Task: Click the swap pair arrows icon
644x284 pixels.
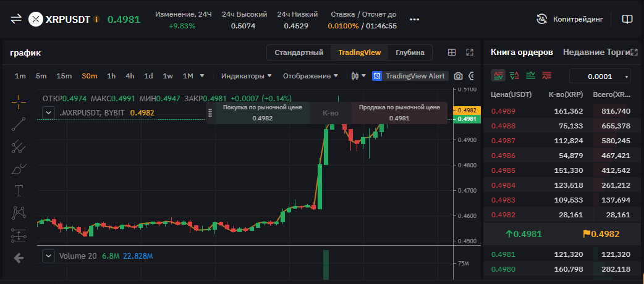Action: point(16,19)
